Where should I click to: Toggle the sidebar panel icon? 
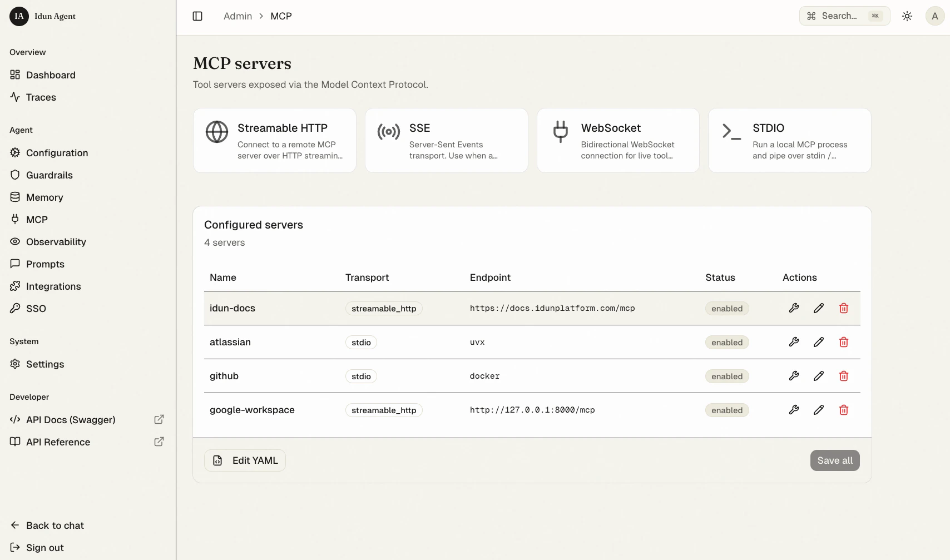(197, 16)
